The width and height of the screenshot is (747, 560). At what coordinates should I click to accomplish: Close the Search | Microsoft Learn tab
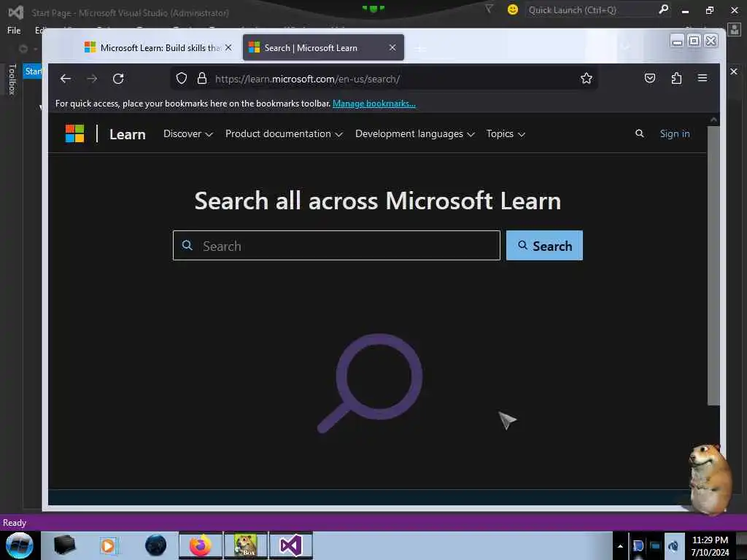(x=392, y=47)
